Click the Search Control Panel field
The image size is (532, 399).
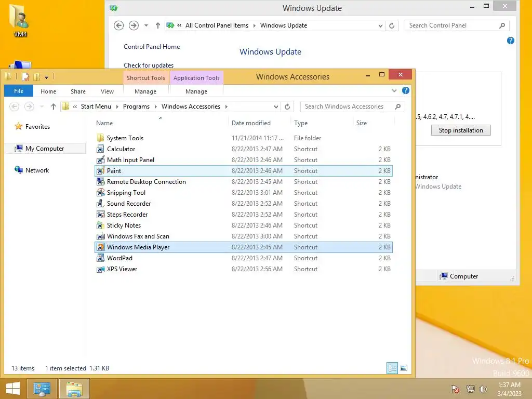coord(457,25)
